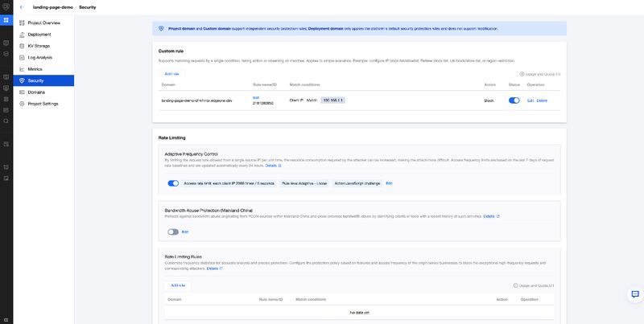Screen dimensions: 644x324
Task: Click the back arrow beside landing-page-demo
Action: click(22, 7)
